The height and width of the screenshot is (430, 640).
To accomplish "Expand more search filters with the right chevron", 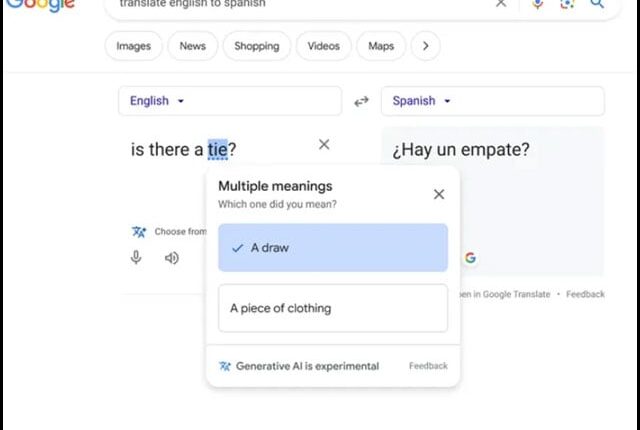I will 426,46.
